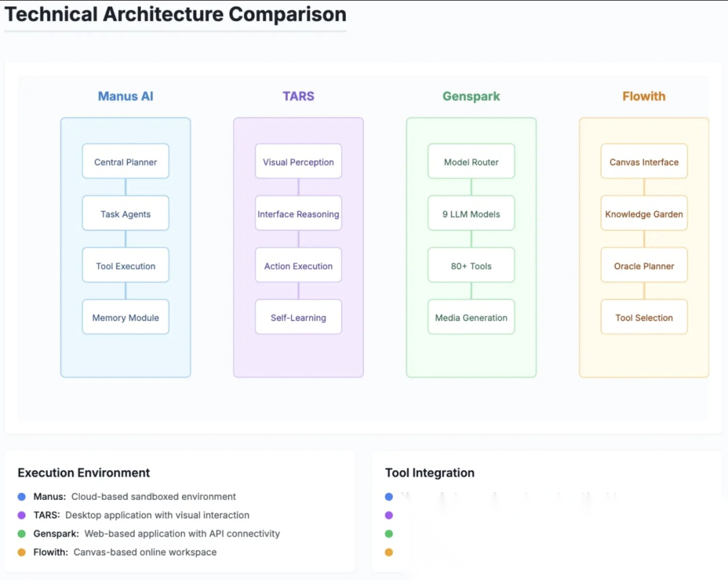
Task: Click the Self-Learning box
Action: (299, 317)
